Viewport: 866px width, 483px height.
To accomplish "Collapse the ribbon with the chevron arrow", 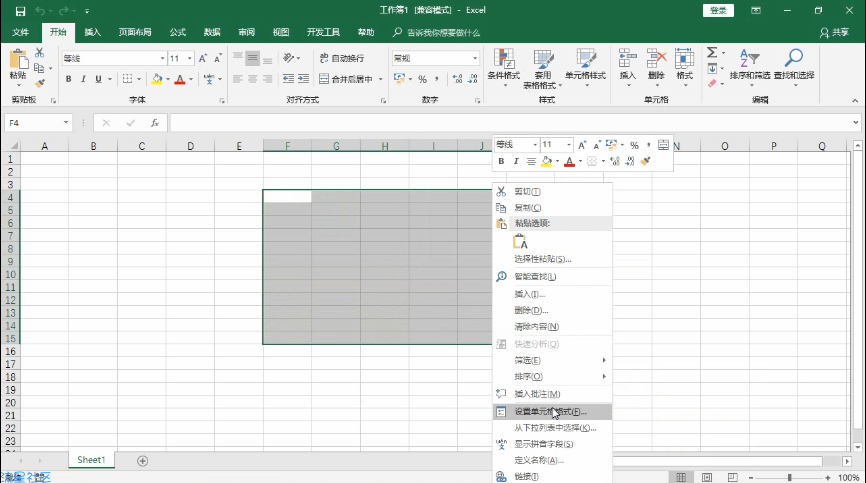I will (855, 100).
